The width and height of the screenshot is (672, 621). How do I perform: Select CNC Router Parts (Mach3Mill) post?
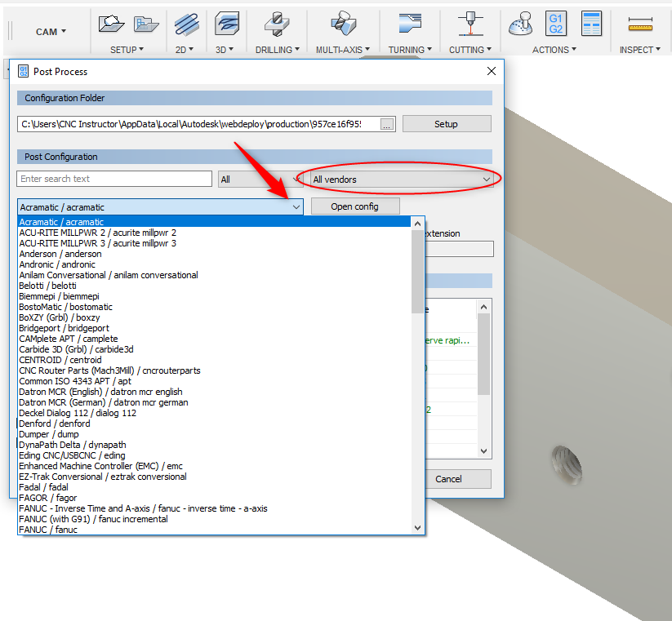[214, 370]
